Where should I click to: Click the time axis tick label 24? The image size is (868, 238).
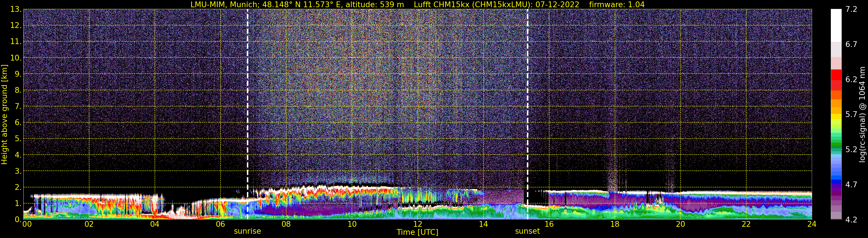click(x=812, y=224)
